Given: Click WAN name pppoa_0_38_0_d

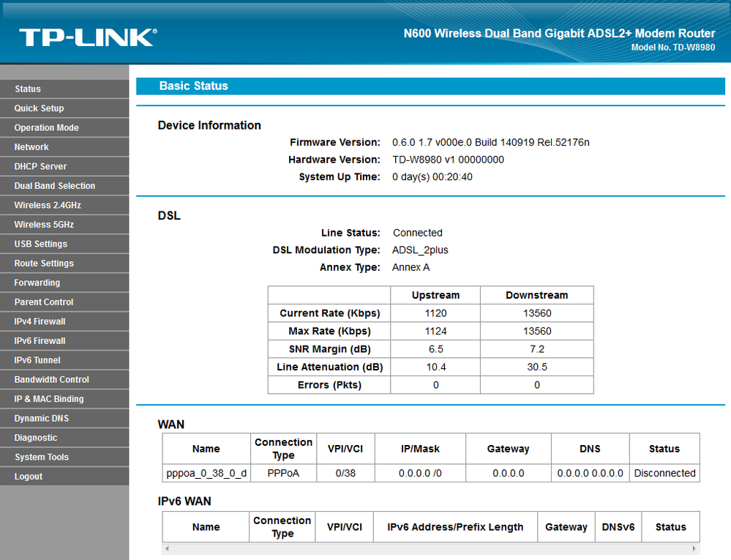Looking at the screenshot, I should point(206,473).
